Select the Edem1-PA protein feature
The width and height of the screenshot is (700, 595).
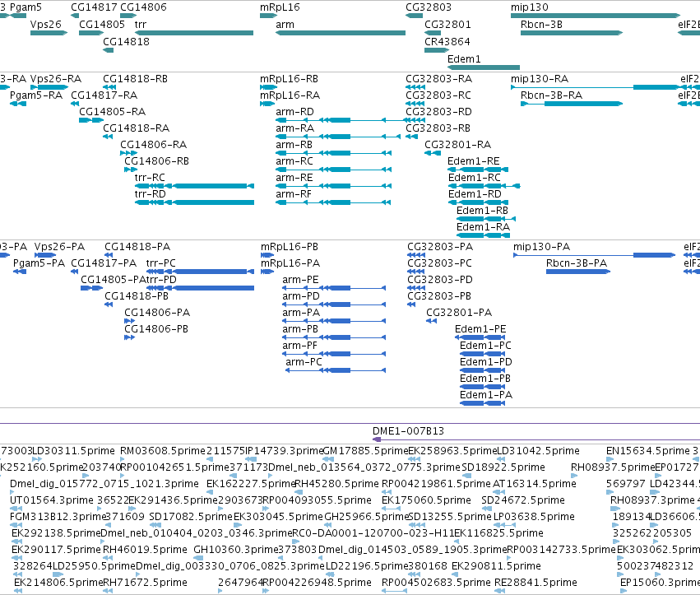click(x=483, y=403)
